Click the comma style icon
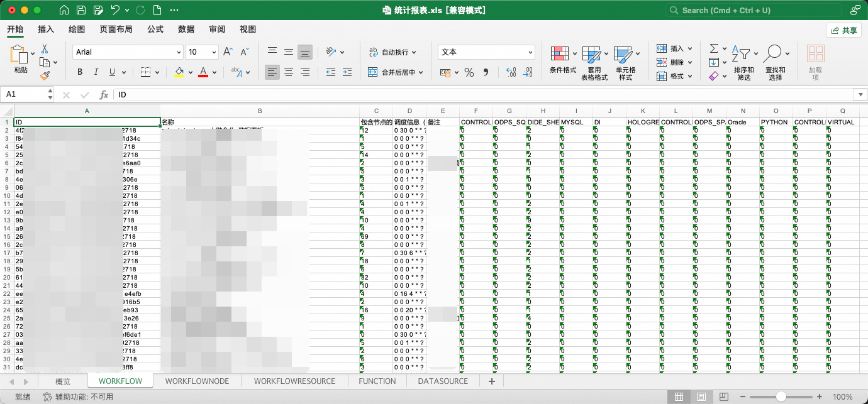868x404 pixels. pyautogui.click(x=486, y=72)
